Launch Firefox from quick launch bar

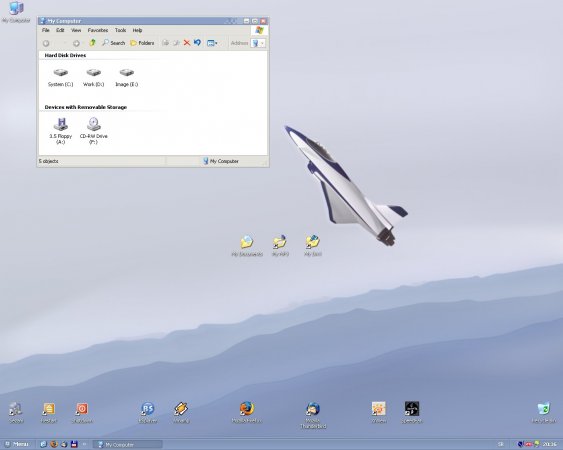click(54, 444)
